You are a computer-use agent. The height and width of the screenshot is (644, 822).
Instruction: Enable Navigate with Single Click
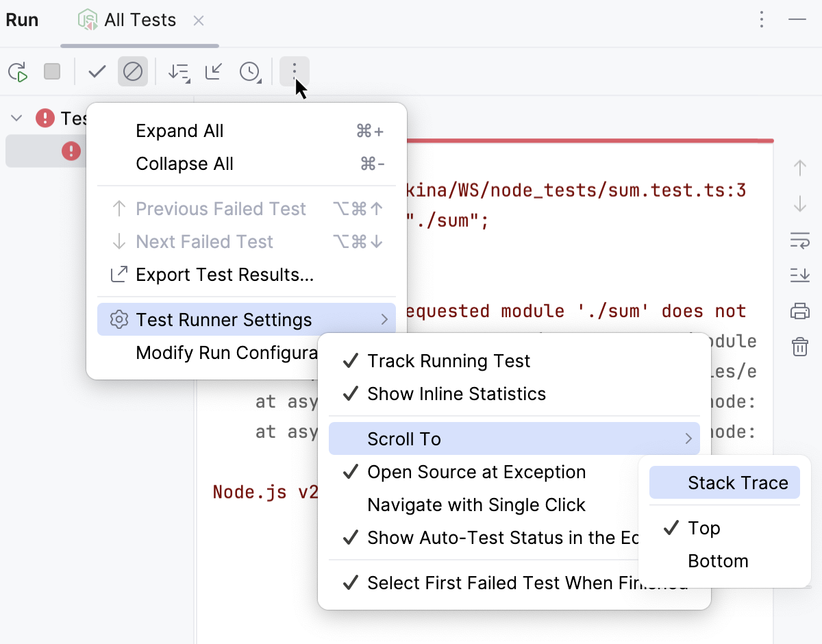475,505
